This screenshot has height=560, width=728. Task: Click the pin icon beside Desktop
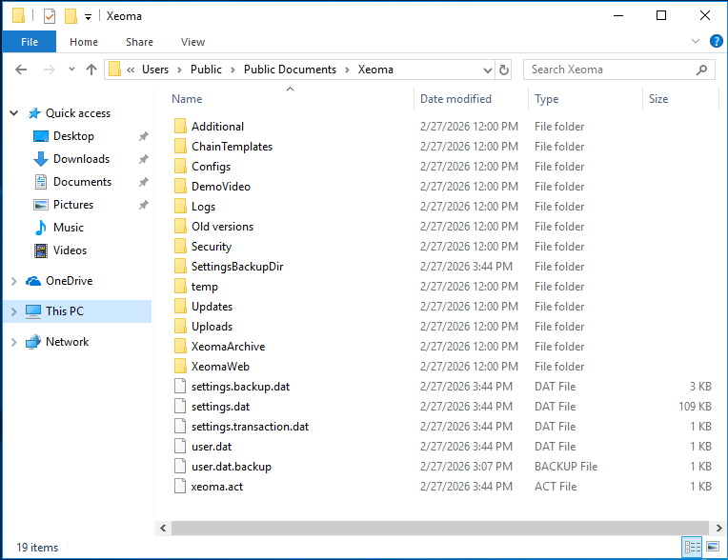click(144, 136)
